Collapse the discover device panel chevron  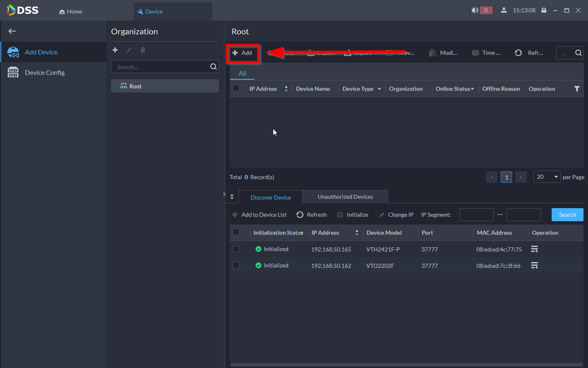click(232, 197)
